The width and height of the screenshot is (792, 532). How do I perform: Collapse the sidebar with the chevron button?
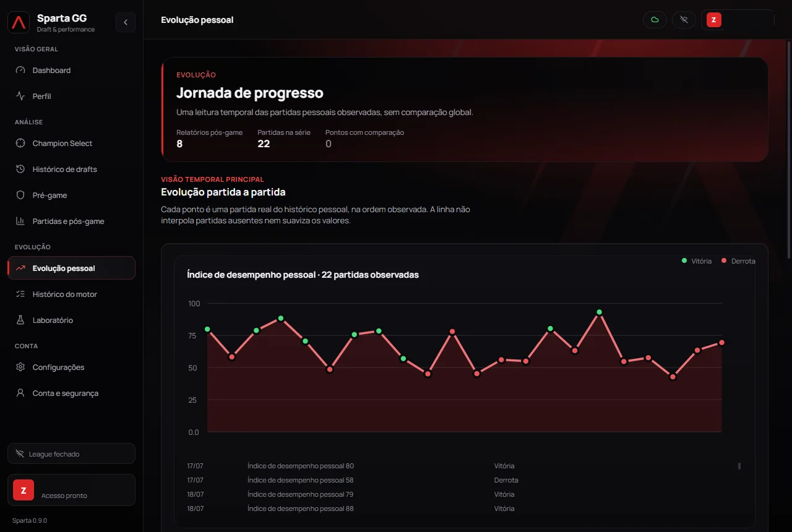point(126,23)
